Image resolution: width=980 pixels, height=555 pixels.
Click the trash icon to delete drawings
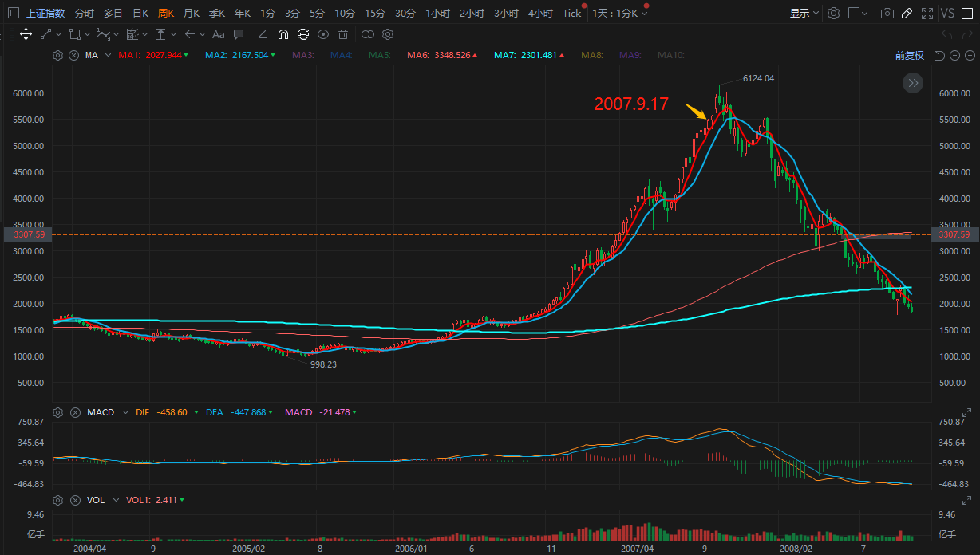pyautogui.click(x=343, y=34)
